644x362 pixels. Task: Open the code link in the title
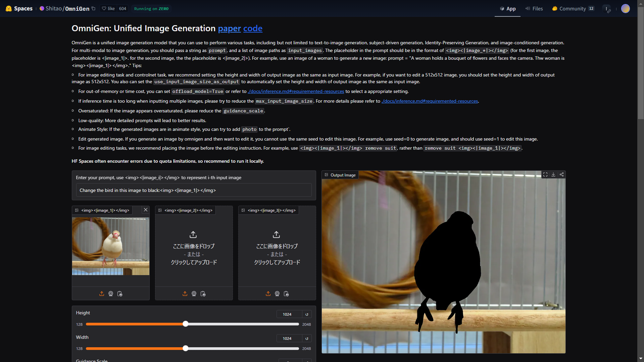pyautogui.click(x=253, y=29)
